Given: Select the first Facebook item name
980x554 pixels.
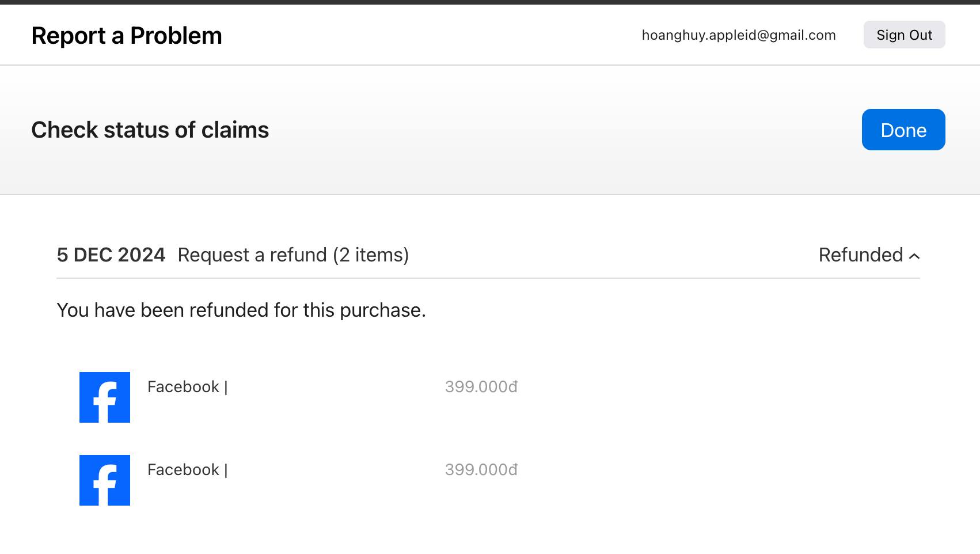Looking at the screenshot, I should click(183, 387).
